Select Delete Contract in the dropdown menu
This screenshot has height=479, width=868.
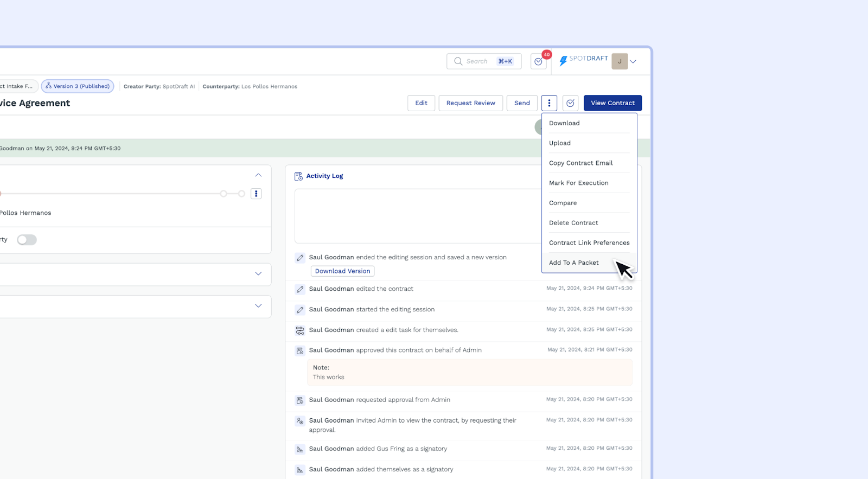pos(573,223)
